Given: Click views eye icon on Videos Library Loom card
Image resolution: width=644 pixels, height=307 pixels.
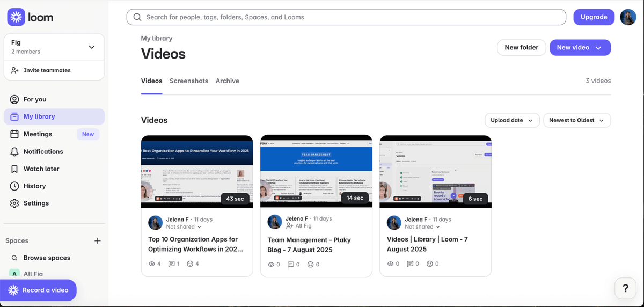Looking at the screenshot, I should click(390, 264).
